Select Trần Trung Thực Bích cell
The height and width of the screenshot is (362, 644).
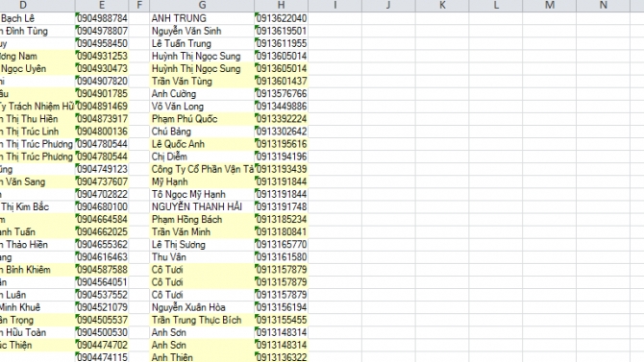(x=202, y=320)
